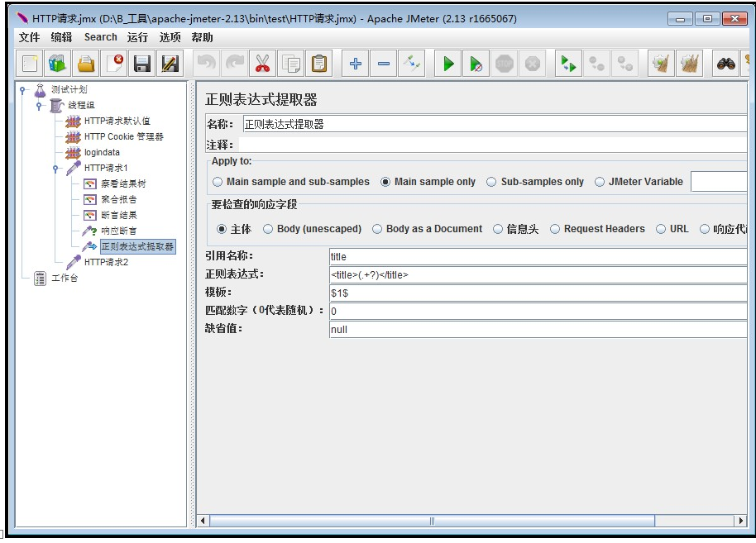
Task: Save the test plan with floppy icon
Action: point(141,64)
